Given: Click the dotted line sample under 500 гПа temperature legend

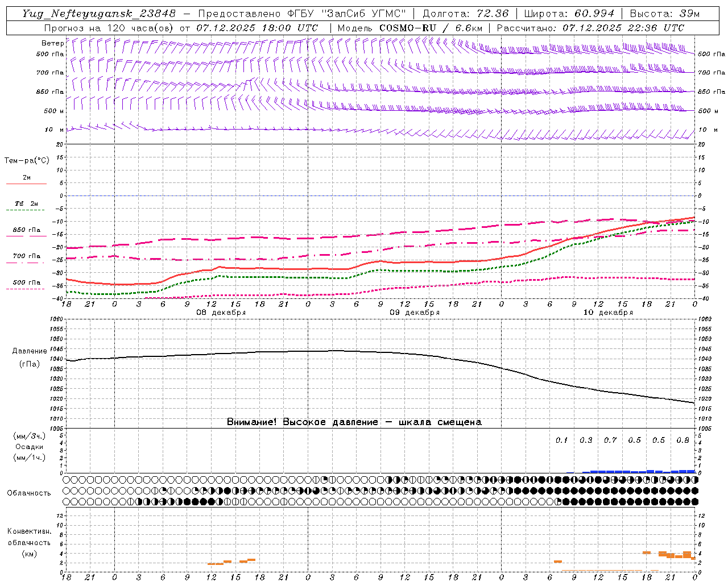Looking at the screenshot, I should (x=26, y=289).
